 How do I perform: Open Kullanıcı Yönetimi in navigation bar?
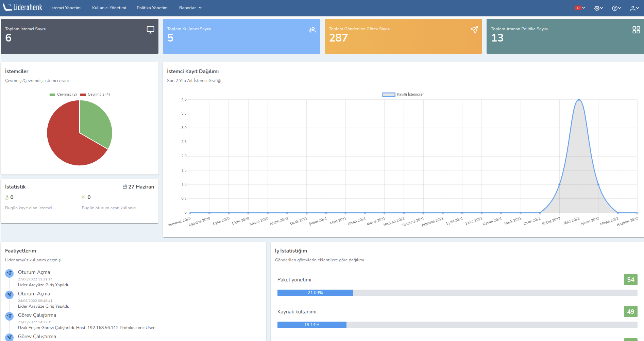click(109, 8)
